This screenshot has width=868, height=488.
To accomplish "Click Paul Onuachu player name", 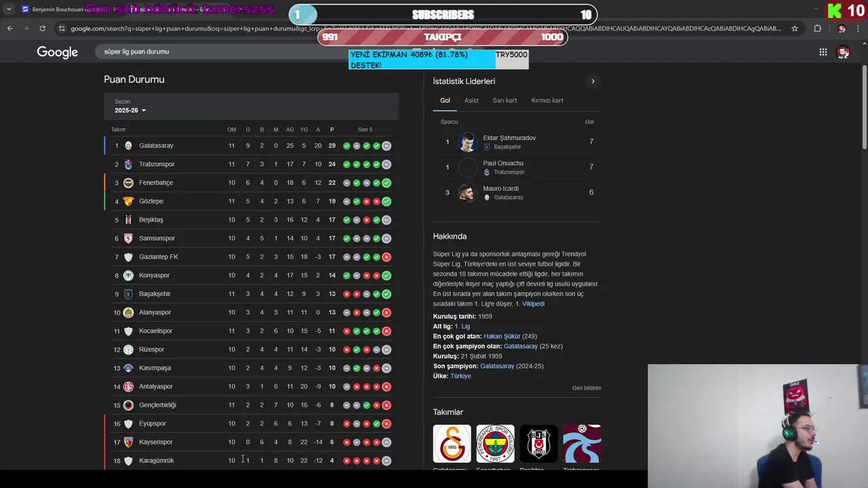I will click(503, 163).
